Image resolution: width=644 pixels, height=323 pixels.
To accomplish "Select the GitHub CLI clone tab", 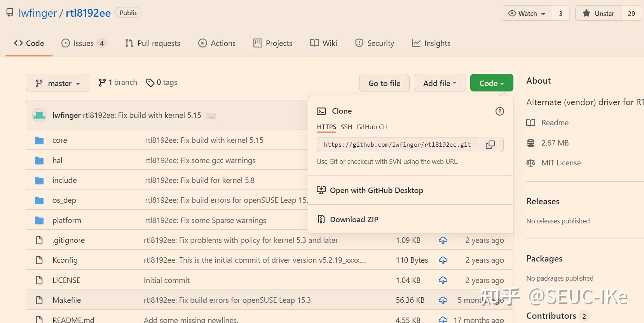I will 372,127.
